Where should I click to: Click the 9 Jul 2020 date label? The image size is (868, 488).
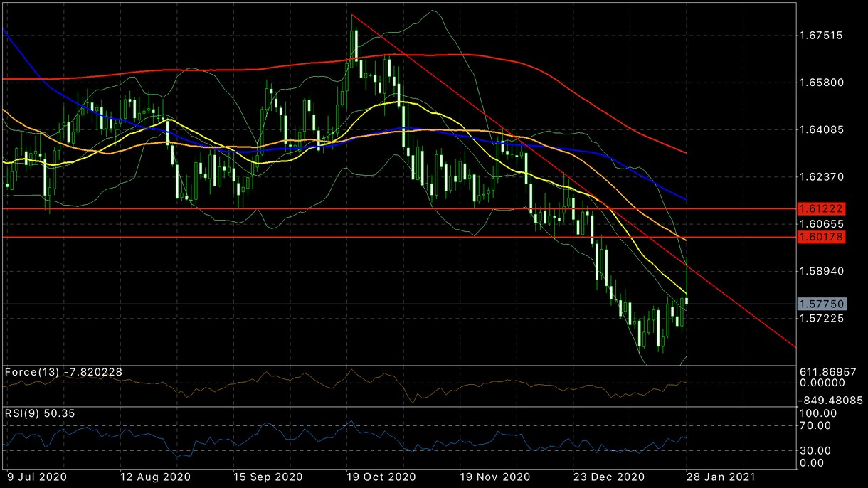[x=36, y=476]
